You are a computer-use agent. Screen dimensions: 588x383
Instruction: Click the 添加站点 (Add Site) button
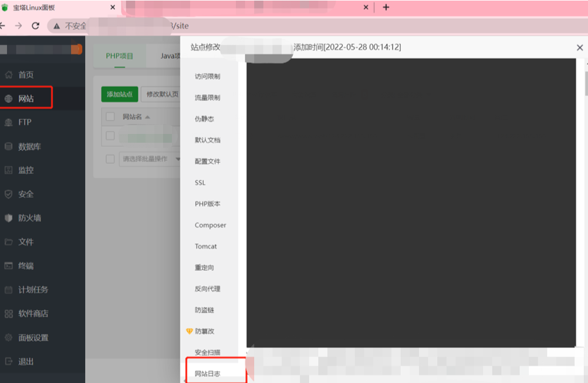[x=119, y=95]
